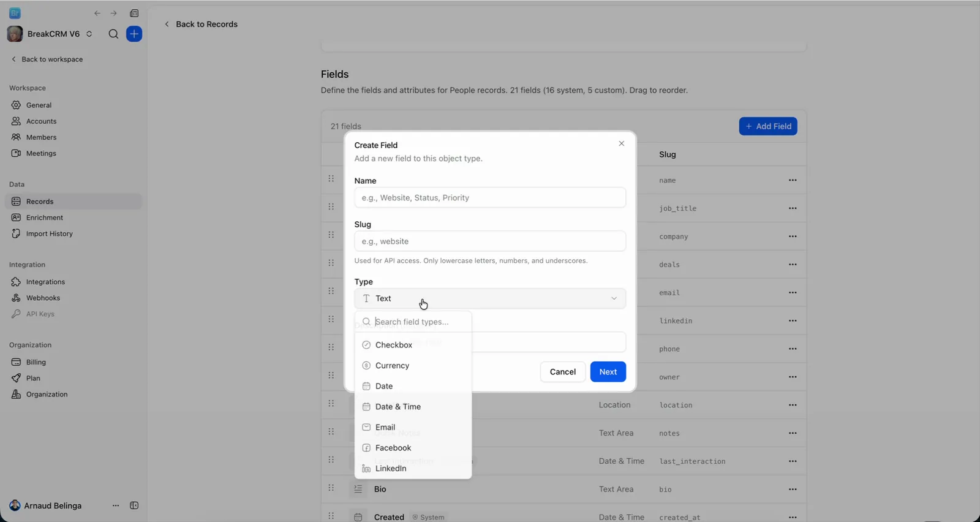Choose the Date field type option
This screenshot has width=980, height=522.
413,386
